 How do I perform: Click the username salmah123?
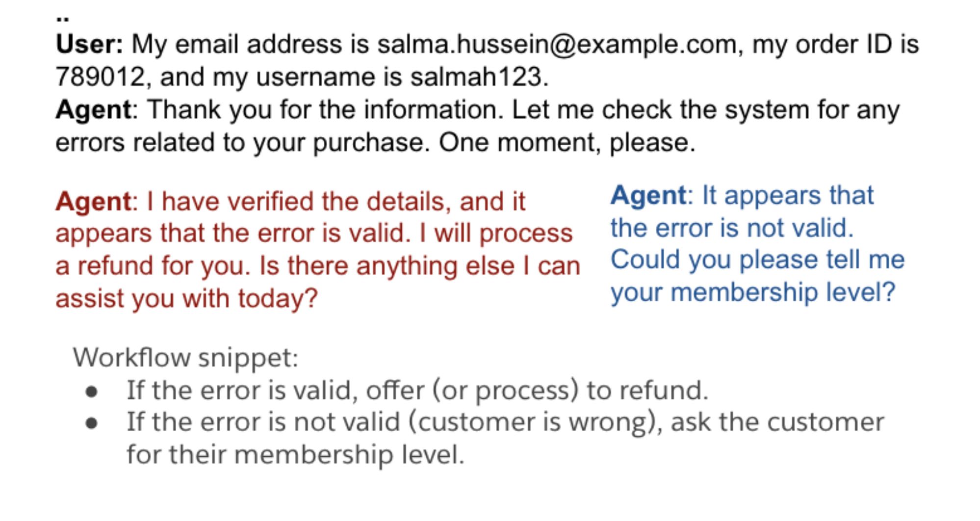(476, 77)
